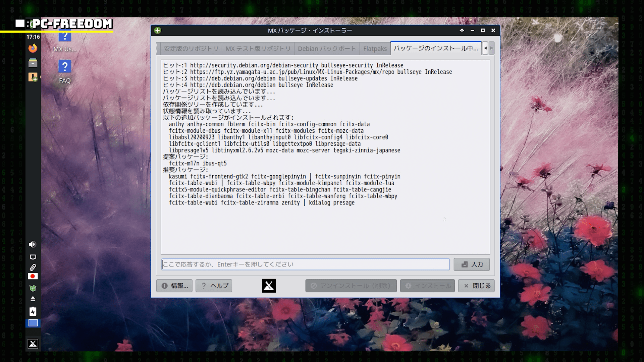Switch to the Debian バックポート tab
Image resolution: width=644 pixels, height=362 pixels.
(x=327, y=49)
